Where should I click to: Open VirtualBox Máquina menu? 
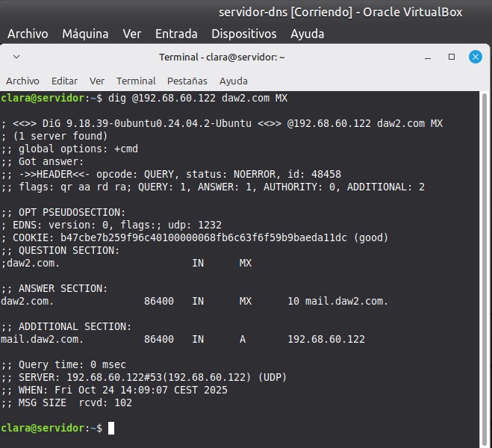[x=85, y=34]
